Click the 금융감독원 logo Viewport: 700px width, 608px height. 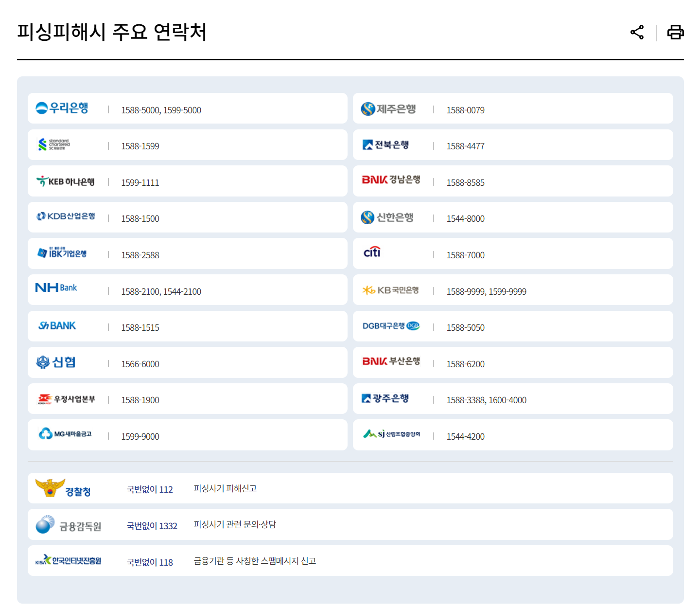[69, 525]
